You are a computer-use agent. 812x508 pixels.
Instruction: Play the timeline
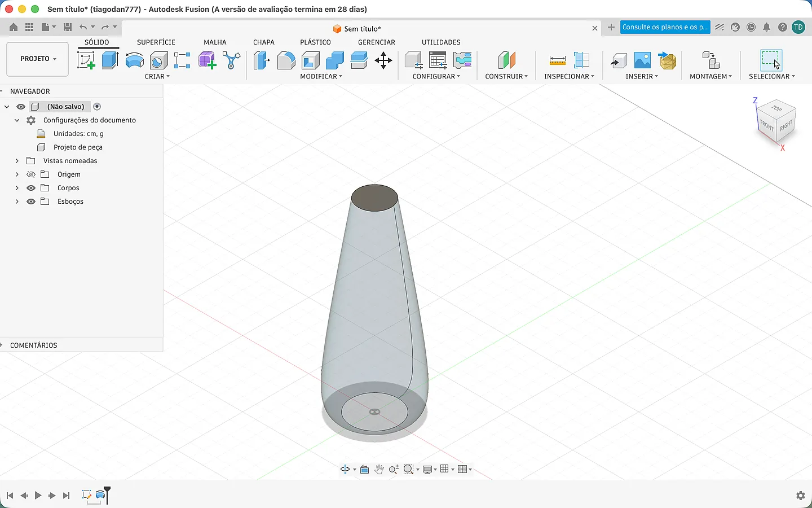click(38, 496)
